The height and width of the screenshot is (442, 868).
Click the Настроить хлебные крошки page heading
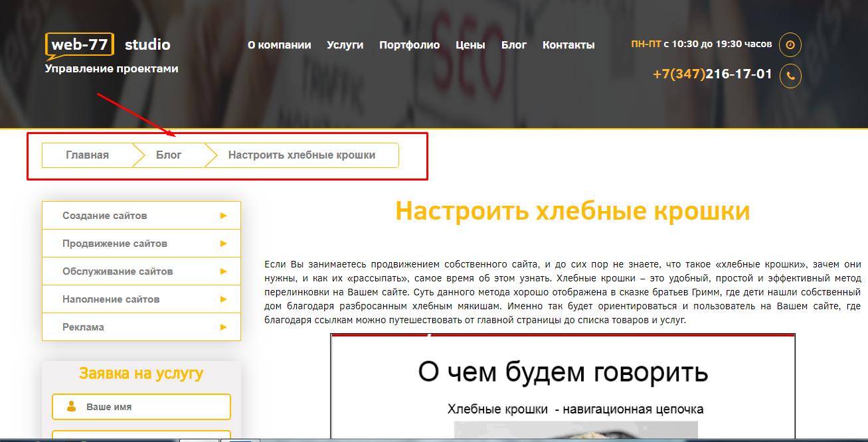click(x=572, y=211)
